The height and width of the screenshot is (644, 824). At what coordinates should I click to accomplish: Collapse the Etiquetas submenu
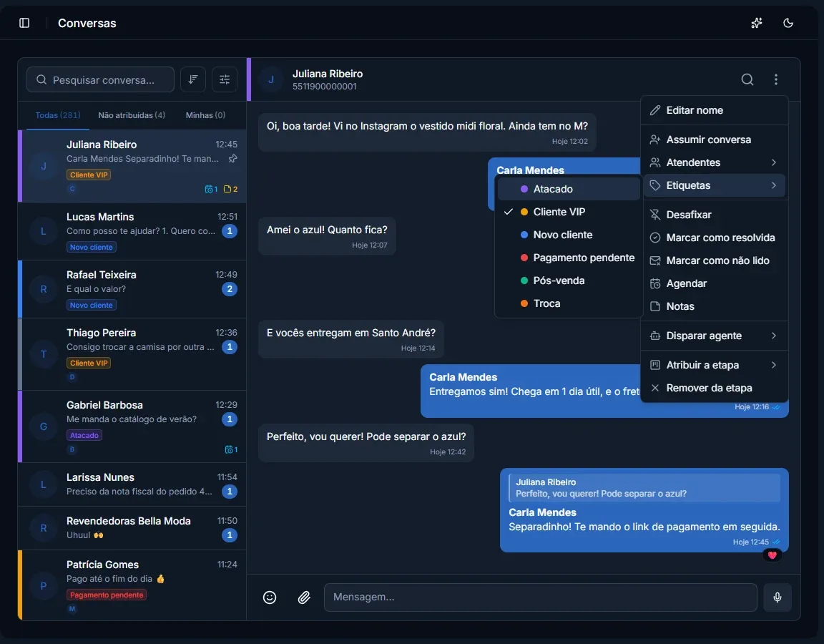tap(714, 185)
